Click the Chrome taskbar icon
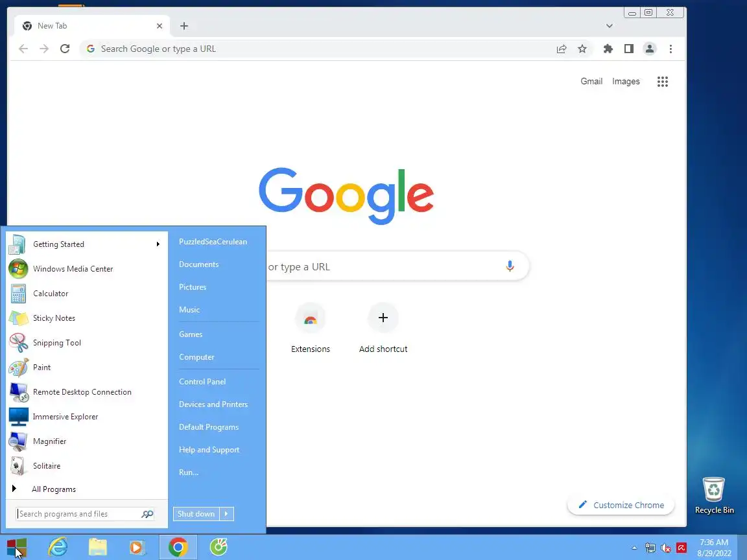Screen dimensions: 747x560 click(x=178, y=547)
